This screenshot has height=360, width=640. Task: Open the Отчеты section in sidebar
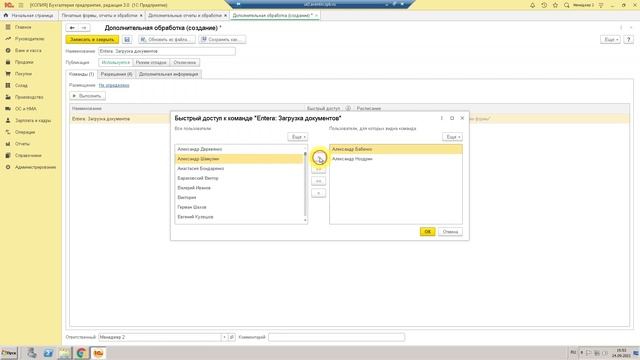[x=22, y=144]
